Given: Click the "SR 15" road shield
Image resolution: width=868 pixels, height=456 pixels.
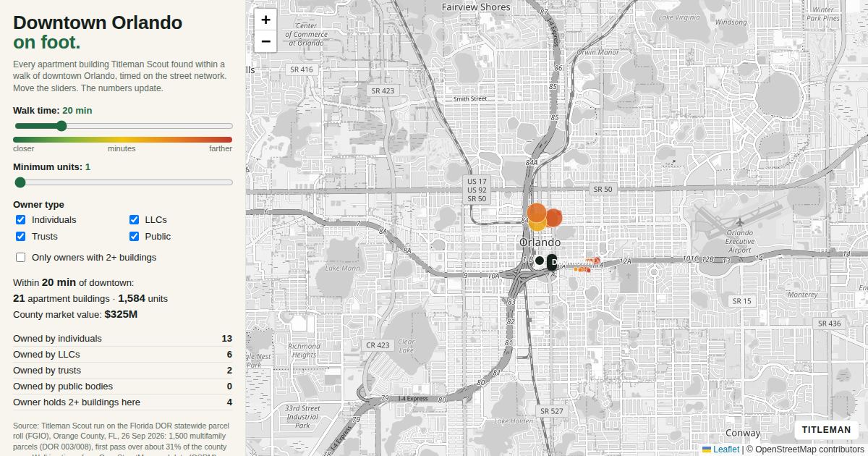Looking at the screenshot, I should [x=741, y=301].
